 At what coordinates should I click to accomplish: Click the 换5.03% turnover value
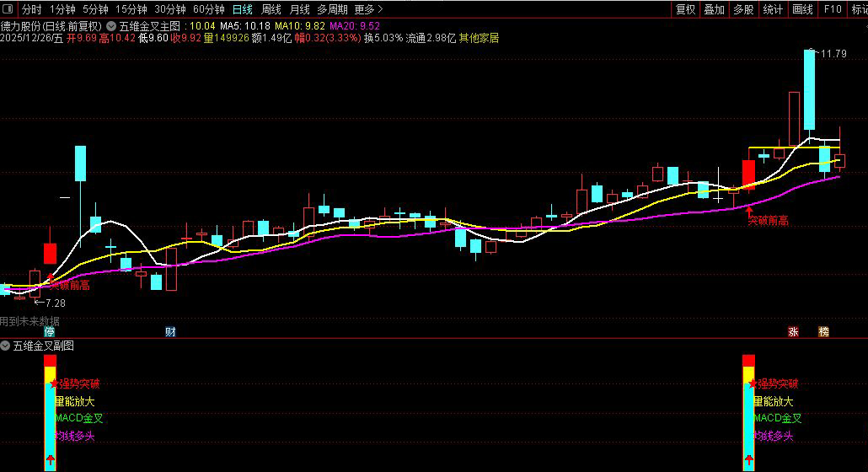(383, 38)
